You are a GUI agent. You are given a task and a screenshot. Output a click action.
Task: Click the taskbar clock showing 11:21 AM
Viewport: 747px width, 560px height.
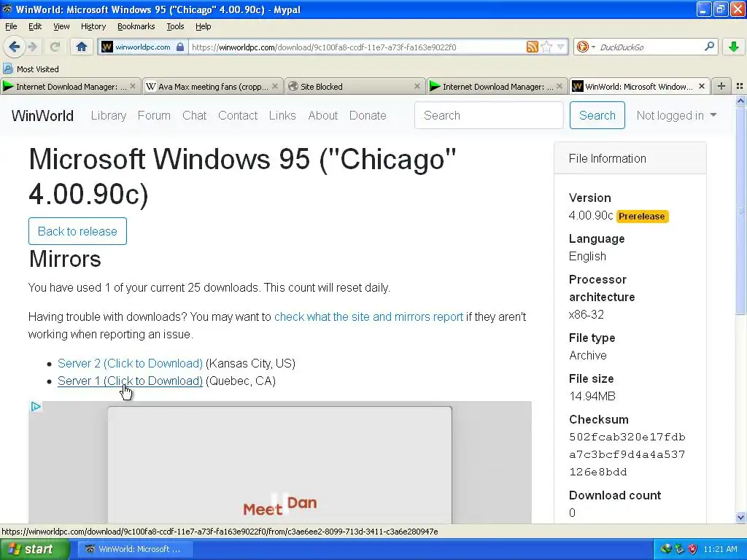720,549
